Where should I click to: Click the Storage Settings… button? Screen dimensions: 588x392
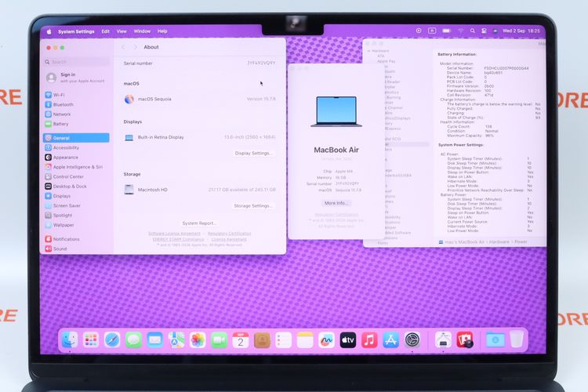pyautogui.click(x=252, y=205)
